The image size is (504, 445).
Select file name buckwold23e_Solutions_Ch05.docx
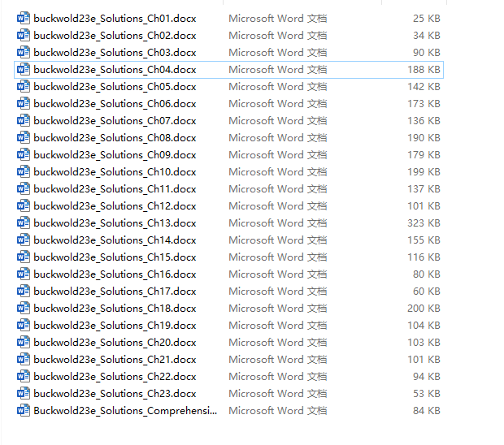115,87
